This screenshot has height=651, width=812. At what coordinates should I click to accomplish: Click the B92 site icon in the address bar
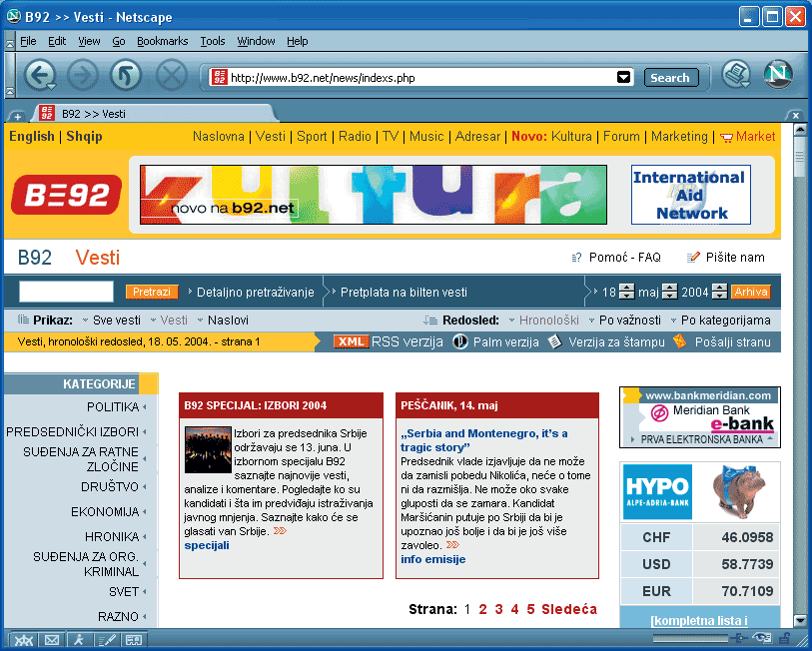[x=219, y=78]
